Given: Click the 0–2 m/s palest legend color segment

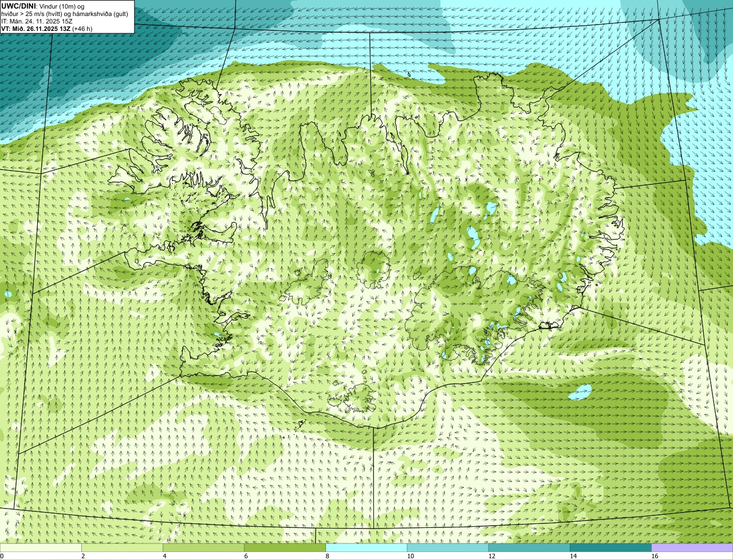Looking at the screenshot, I should click(41, 548).
